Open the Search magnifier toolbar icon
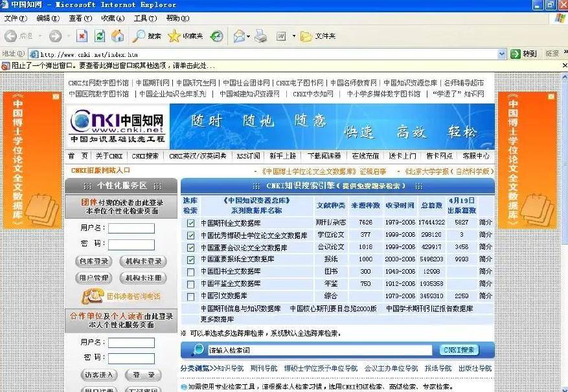Image resolution: width=568 pixels, height=392 pixels. pos(139,36)
